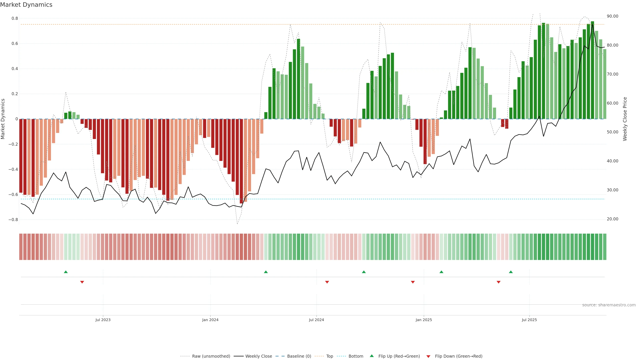Click the Flip Up marker just after Jan 2025
The image size is (644, 362).
coord(442,272)
